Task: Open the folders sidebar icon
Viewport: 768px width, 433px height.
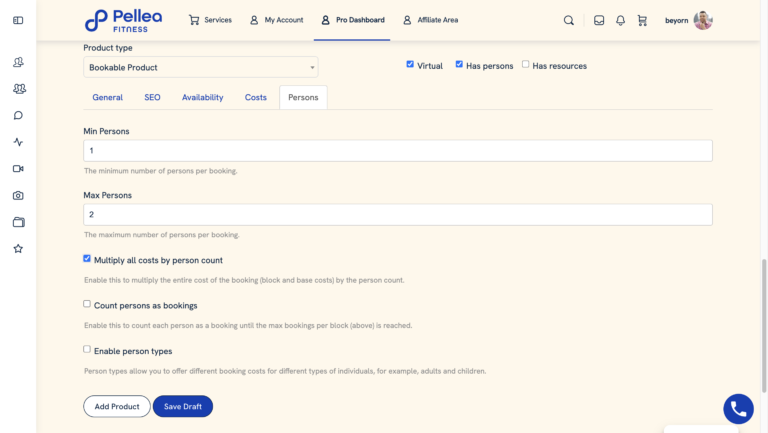Action: 19,222
